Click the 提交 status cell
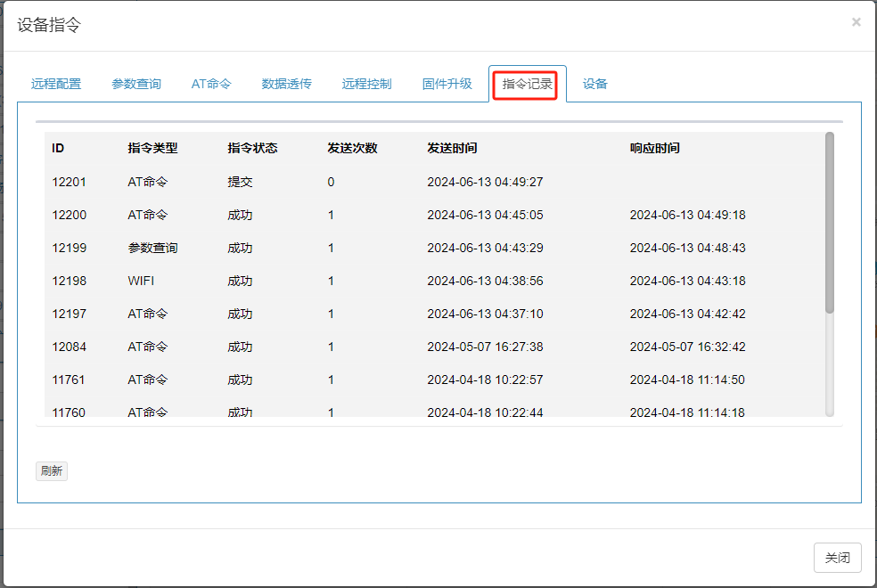The width and height of the screenshot is (877, 588). tap(240, 182)
